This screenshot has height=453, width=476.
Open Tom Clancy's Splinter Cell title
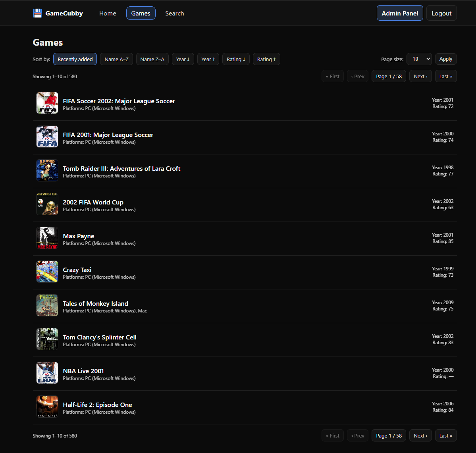[x=100, y=337]
